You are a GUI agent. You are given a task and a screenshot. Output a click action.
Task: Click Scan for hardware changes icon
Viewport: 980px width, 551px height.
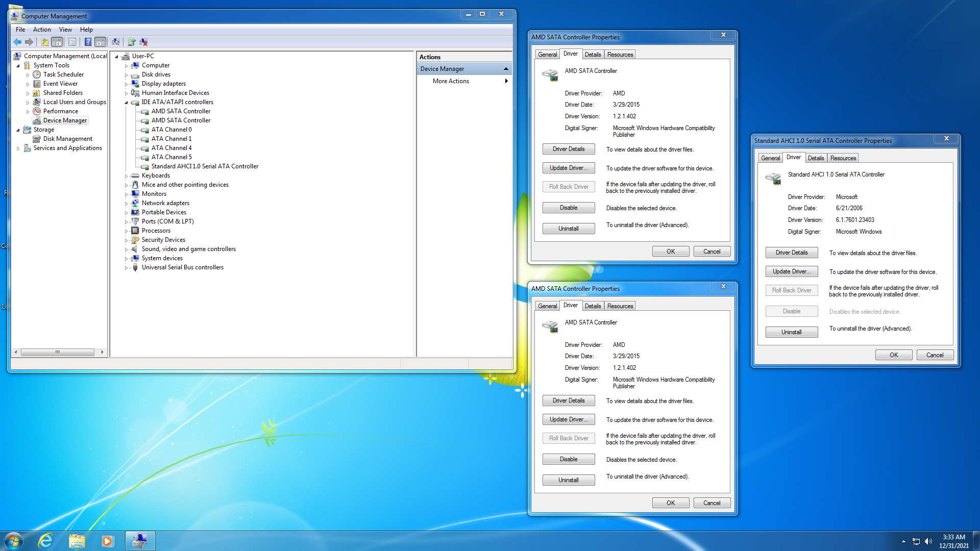tap(116, 42)
